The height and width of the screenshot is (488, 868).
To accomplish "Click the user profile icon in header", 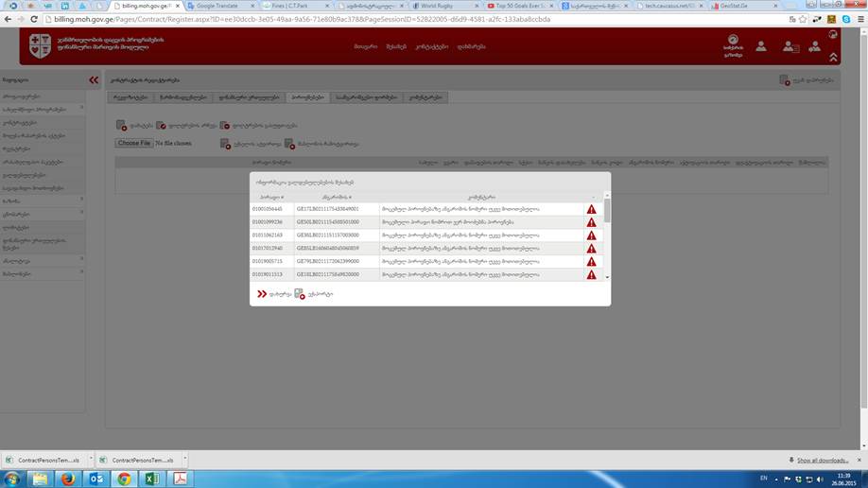I will point(761,45).
